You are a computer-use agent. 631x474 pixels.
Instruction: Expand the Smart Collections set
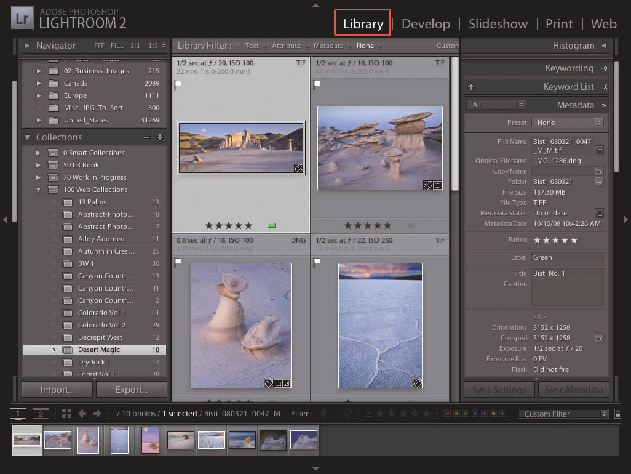(38, 153)
